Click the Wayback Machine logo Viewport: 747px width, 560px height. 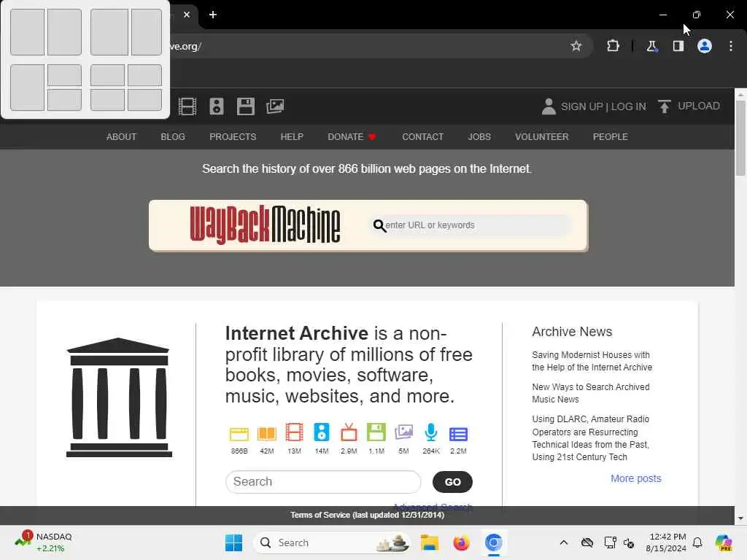(265, 225)
